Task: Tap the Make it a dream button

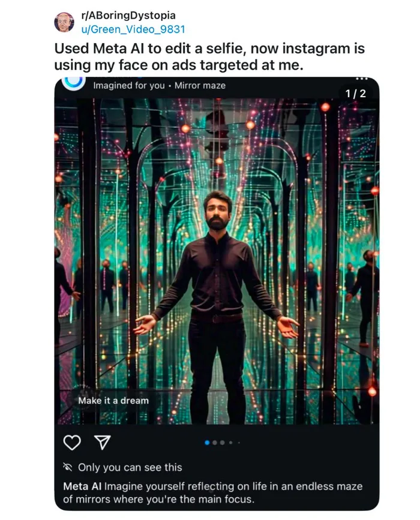Action: click(113, 401)
